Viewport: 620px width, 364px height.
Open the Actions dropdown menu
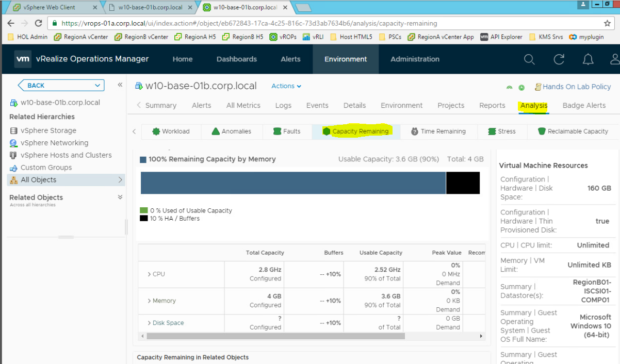[286, 86]
